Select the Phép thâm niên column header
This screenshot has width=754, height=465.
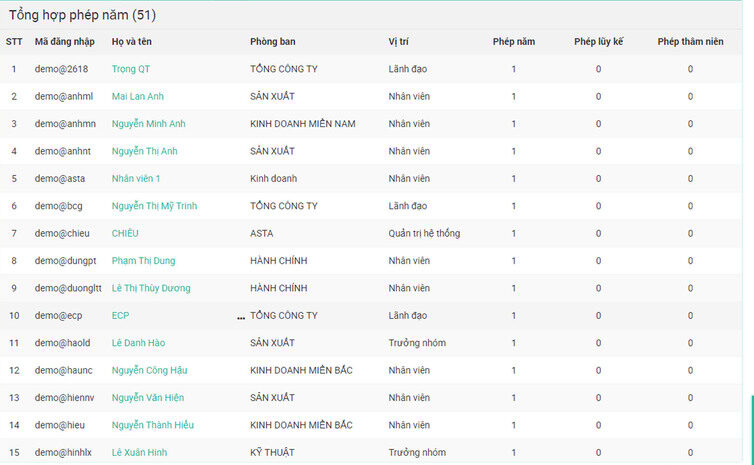coord(689,41)
